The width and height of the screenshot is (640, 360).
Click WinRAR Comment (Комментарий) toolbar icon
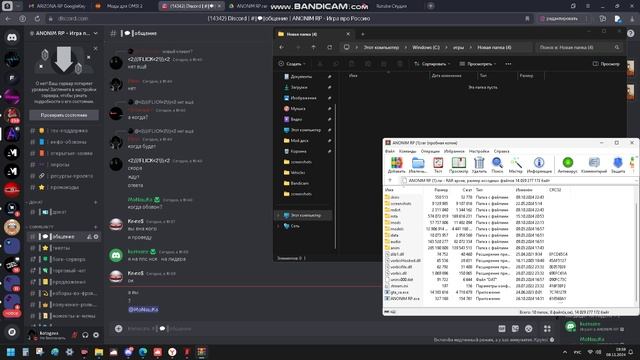[x=594, y=165]
